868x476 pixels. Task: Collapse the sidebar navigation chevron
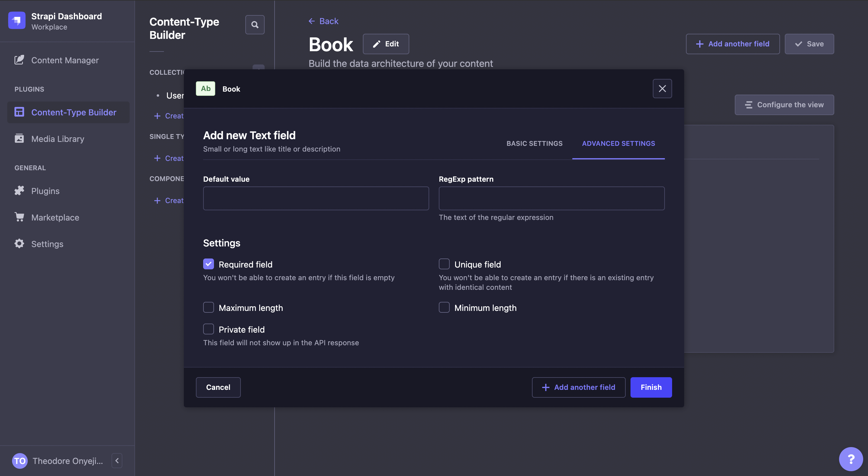coord(117,461)
